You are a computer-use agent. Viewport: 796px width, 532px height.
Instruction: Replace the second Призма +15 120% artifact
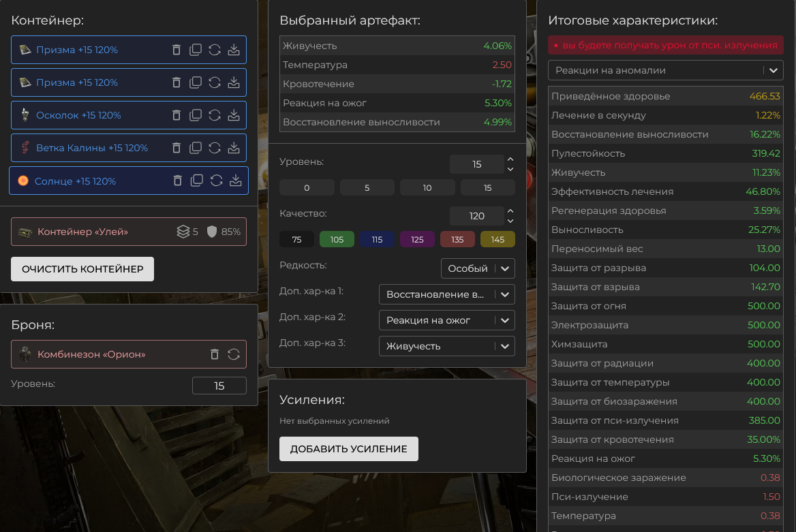(215, 82)
